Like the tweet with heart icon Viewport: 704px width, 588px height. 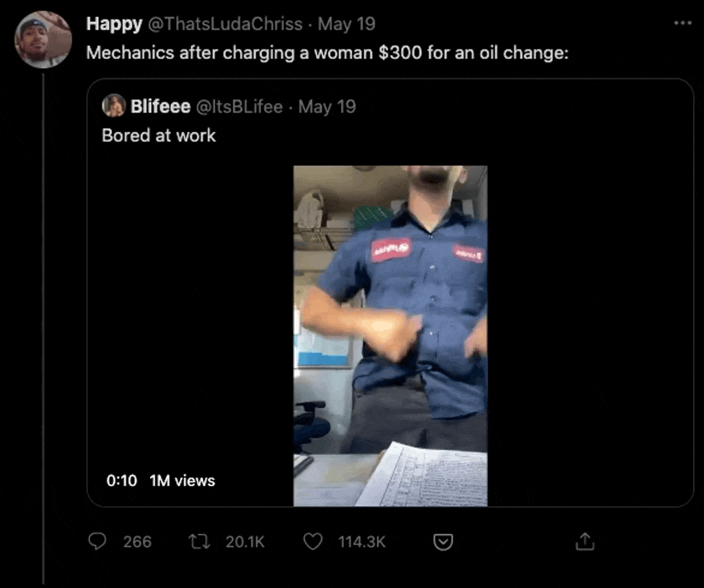click(313, 542)
